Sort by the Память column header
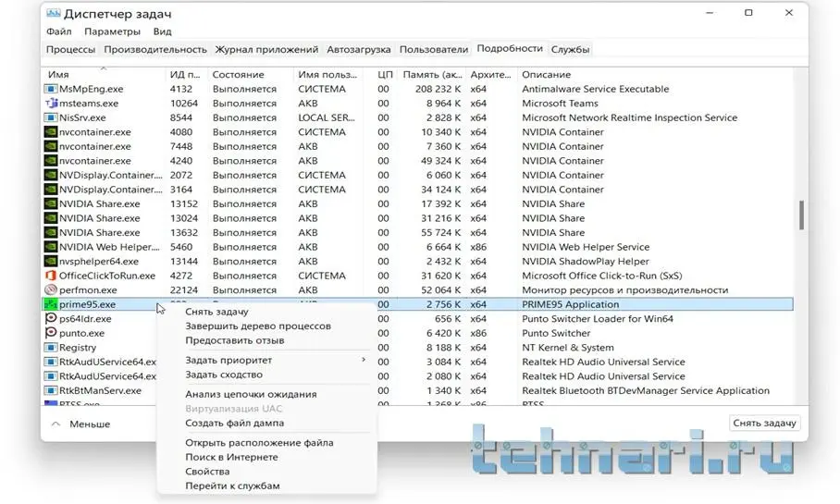 [x=432, y=75]
